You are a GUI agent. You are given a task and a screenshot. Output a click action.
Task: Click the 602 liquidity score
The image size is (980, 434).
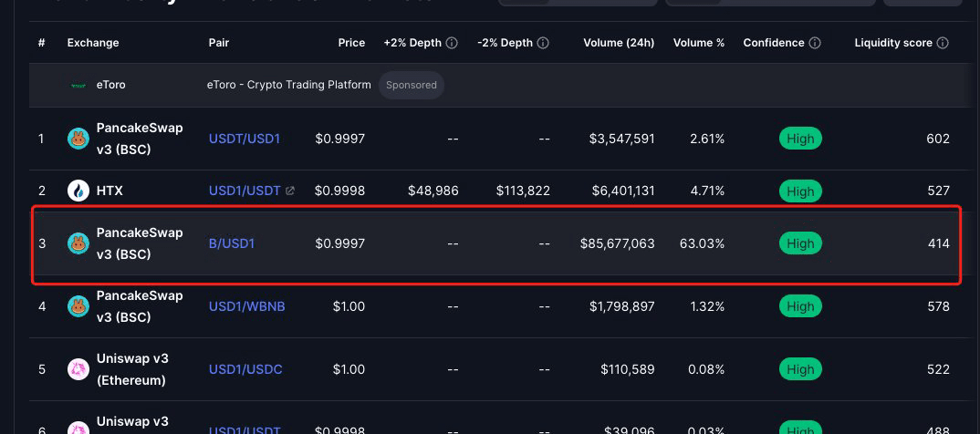tap(938, 139)
